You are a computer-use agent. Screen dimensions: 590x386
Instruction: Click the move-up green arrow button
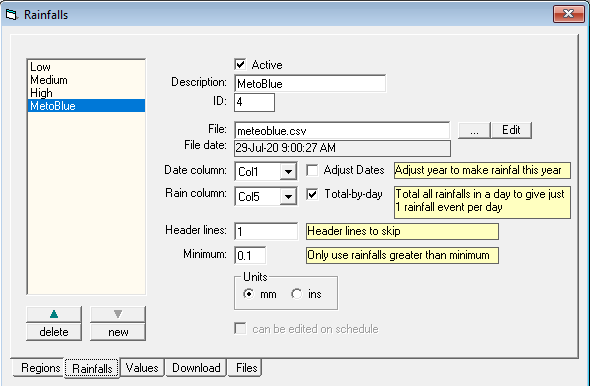[54, 314]
